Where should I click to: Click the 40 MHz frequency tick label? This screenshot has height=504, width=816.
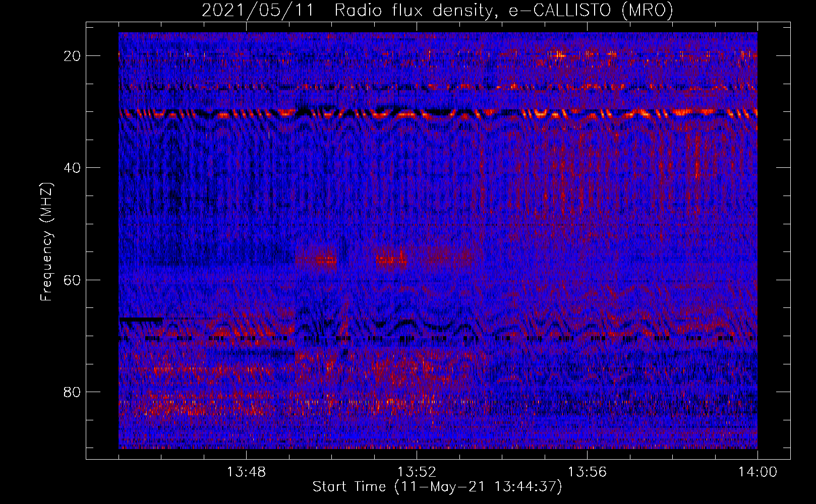(73, 168)
